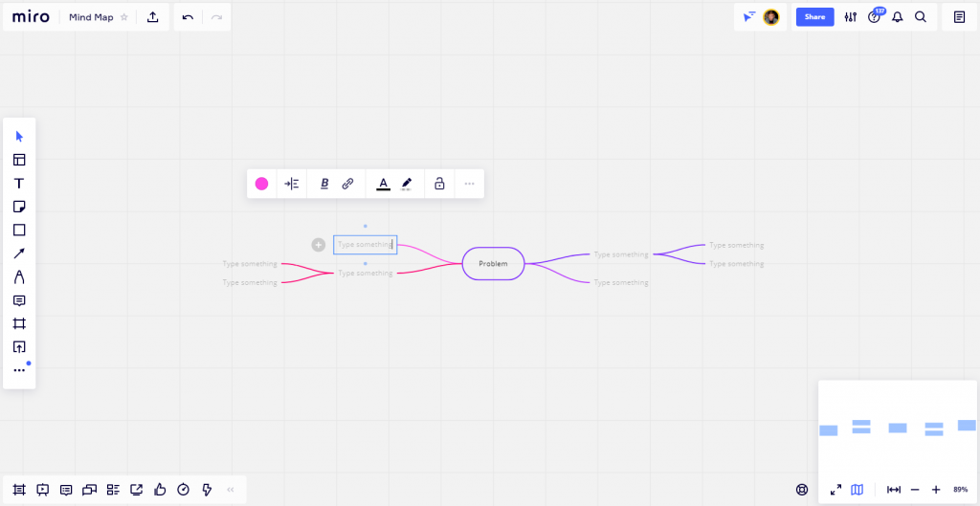The image size is (980, 506).
Task: Open the notifications bell
Action: (898, 17)
